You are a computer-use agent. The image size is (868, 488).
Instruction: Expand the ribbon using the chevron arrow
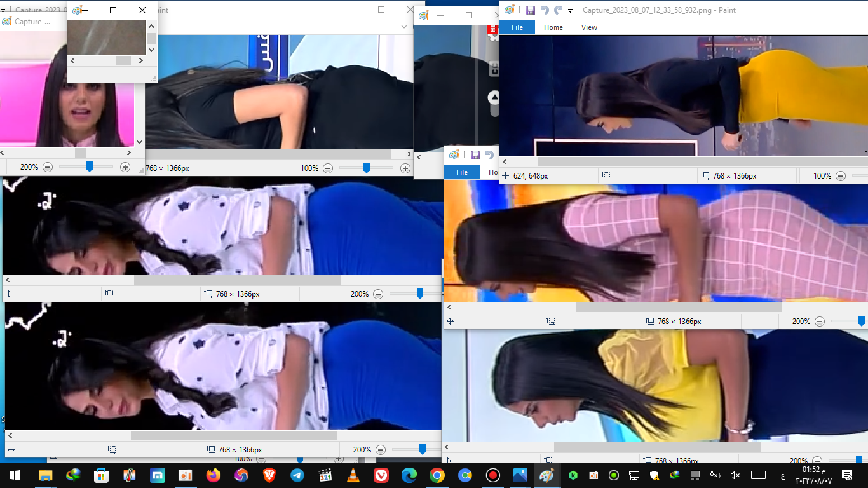[x=405, y=27]
